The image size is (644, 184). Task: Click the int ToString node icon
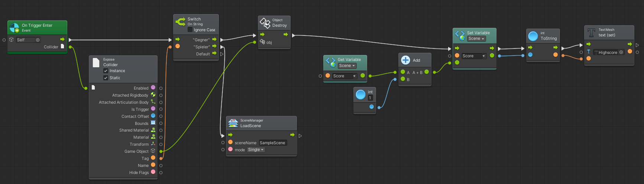(533, 36)
